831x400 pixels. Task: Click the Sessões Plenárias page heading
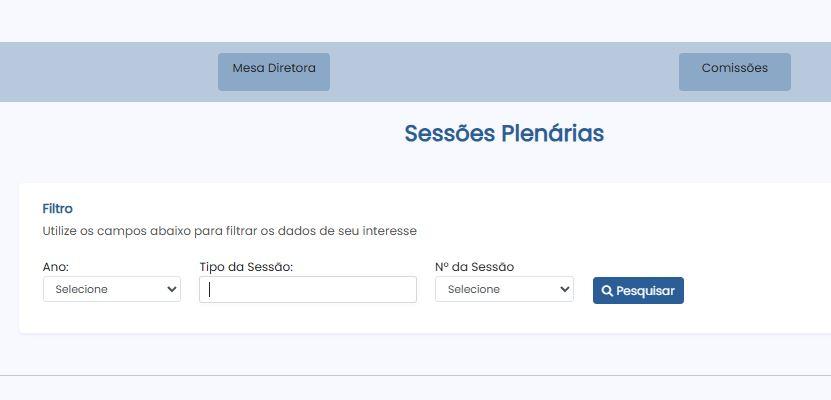pyautogui.click(x=504, y=134)
